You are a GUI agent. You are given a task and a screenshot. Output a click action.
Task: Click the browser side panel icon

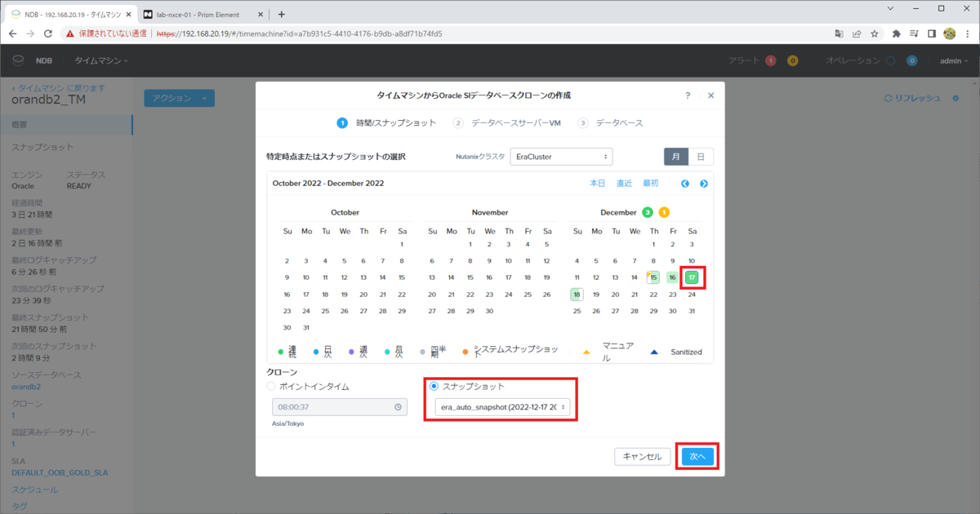pyautogui.click(x=932, y=33)
